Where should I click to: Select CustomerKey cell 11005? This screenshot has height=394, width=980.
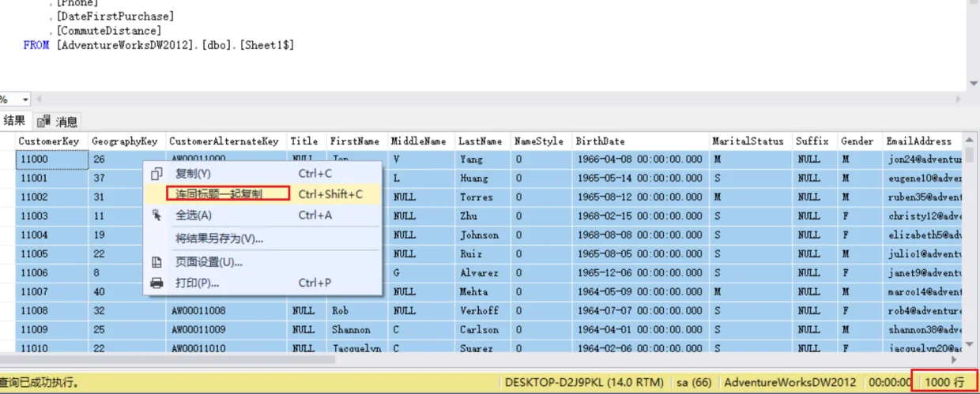[x=51, y=253]
